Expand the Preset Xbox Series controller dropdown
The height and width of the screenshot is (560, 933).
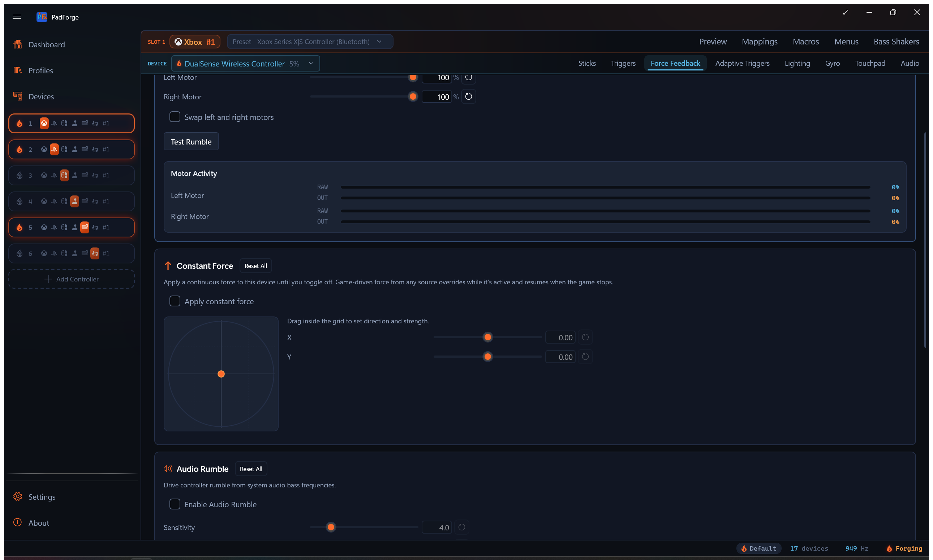310,42
